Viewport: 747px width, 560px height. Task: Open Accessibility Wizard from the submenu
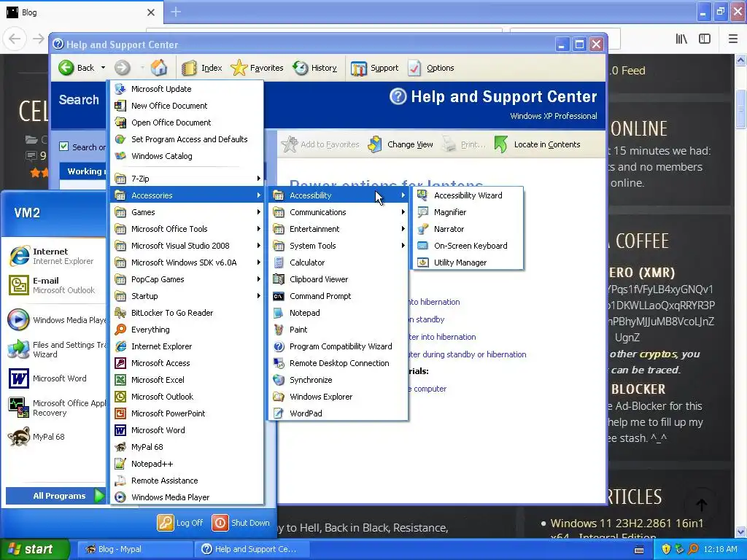[x=468, y=195]
